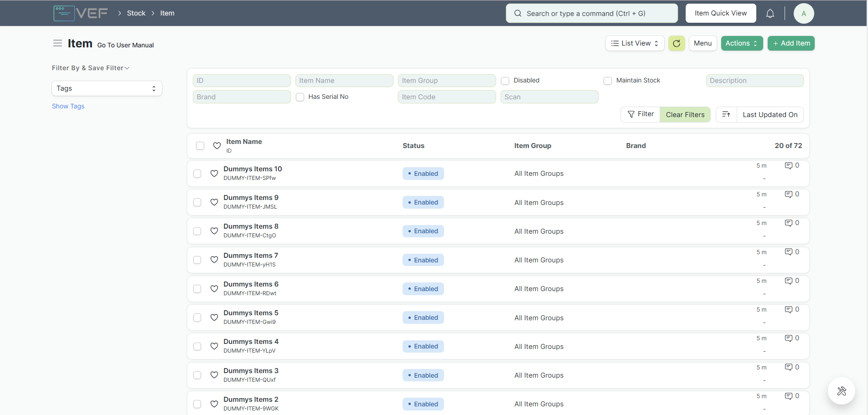Screen dimensions: 868x415
Task: Click the sort direction toggle icon
Action: coord(726,114)
